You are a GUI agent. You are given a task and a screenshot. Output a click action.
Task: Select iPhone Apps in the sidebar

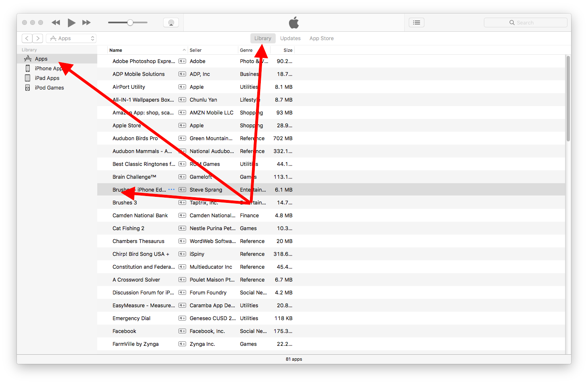pyautogui.click(x=57, y=68)
